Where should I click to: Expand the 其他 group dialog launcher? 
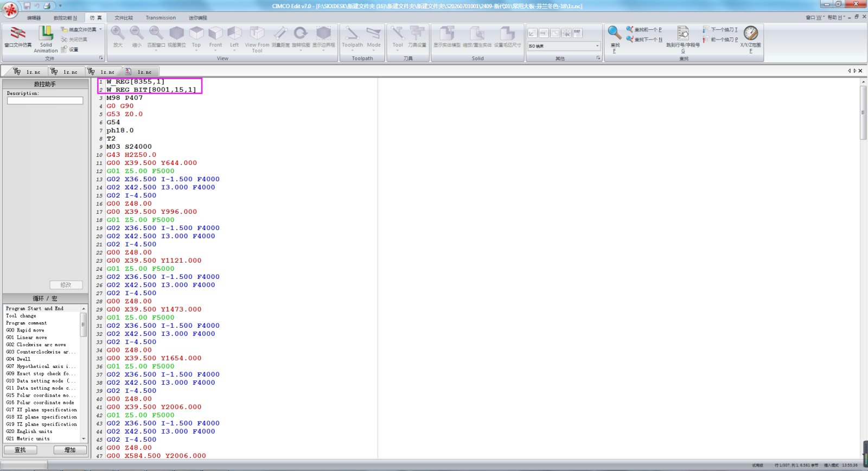(x=598, y=58)
